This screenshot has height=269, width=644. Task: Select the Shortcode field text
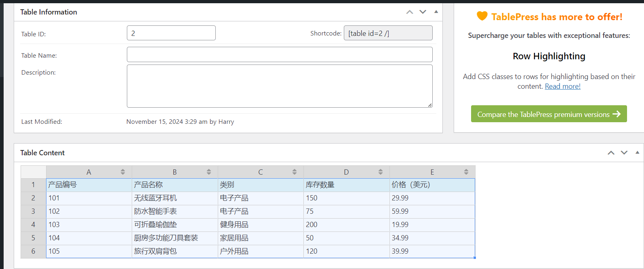click(x=388, y=33)
